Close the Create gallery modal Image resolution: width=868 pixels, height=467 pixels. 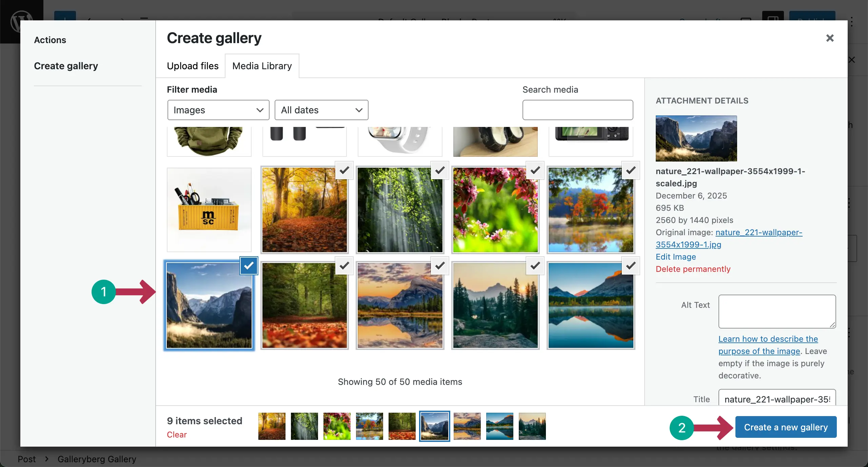(829, 38)
